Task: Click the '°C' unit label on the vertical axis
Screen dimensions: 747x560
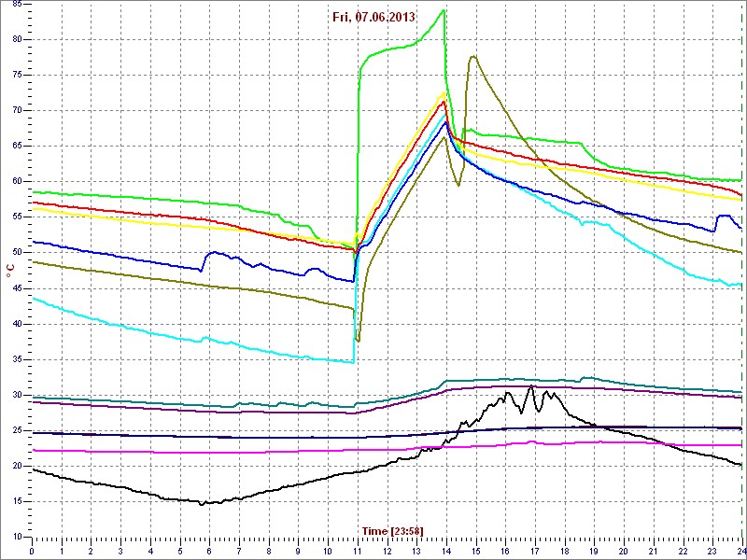Action: [9, 272]
